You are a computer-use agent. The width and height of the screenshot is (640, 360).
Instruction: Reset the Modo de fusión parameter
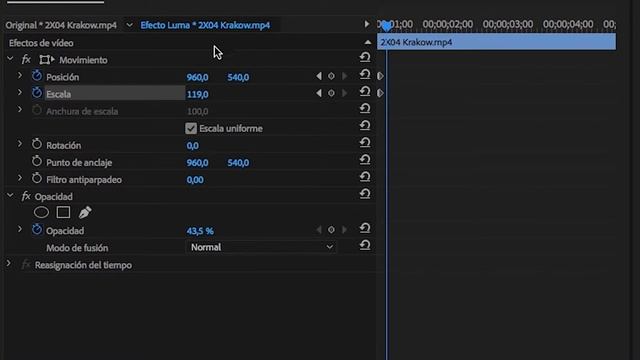[x=365, y=246]
